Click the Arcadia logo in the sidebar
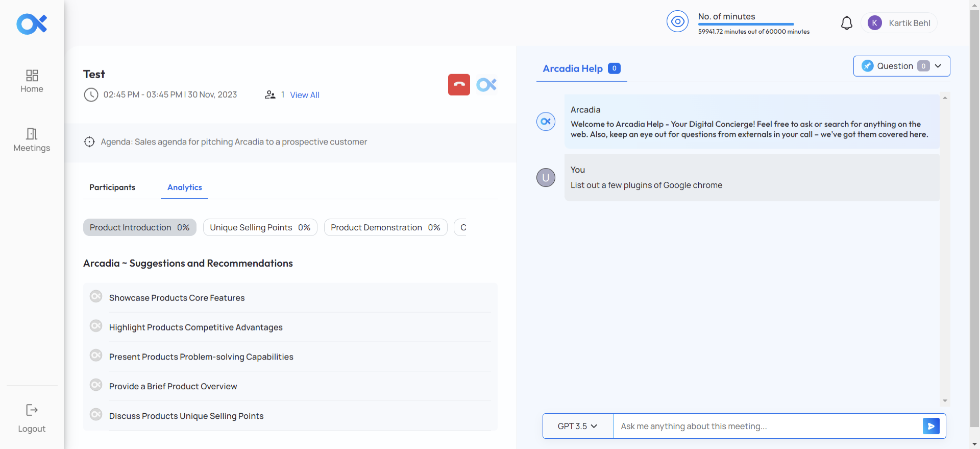The width and height of the screenshot is (980, 449). tap(32, 24)
